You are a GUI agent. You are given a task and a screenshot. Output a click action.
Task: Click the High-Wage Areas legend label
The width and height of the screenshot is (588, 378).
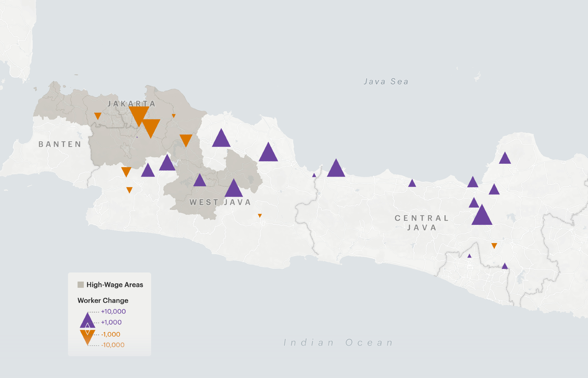pyautogui.click(x=115, y=285)
